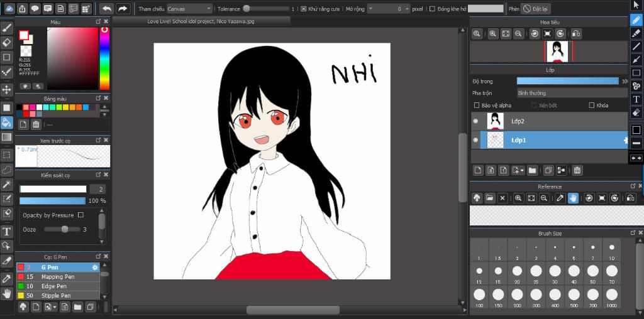Open Lớp1 layer settings gear
644x319 pixels.
626,140
